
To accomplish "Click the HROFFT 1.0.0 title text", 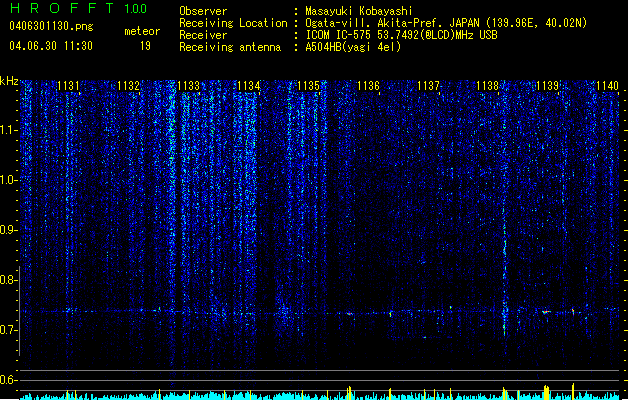I will tap(79, 8).
